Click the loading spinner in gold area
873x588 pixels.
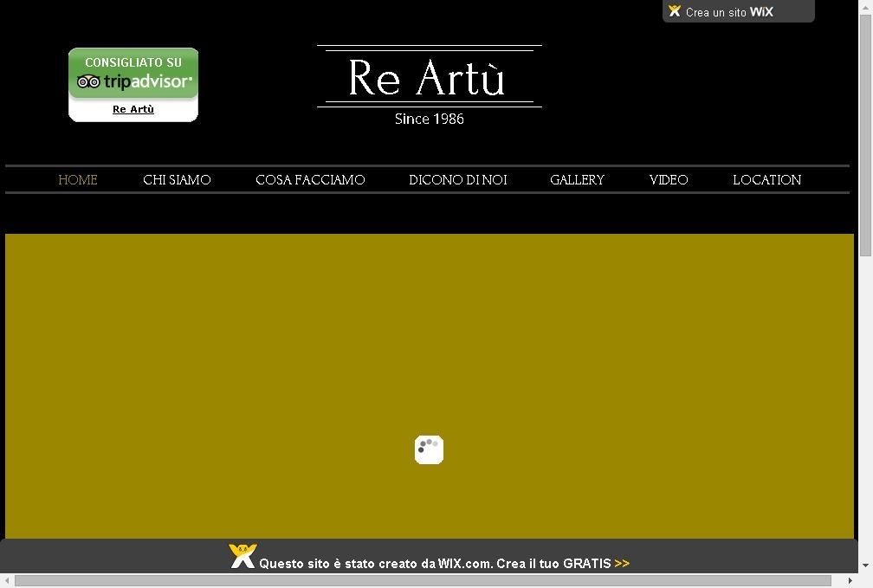(429, 449)
